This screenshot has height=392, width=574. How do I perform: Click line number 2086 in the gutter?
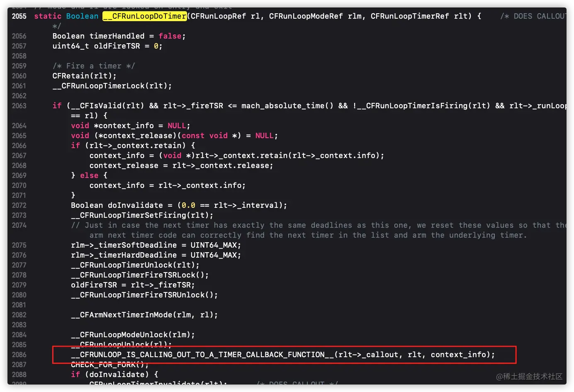click(x=19, y=355)
